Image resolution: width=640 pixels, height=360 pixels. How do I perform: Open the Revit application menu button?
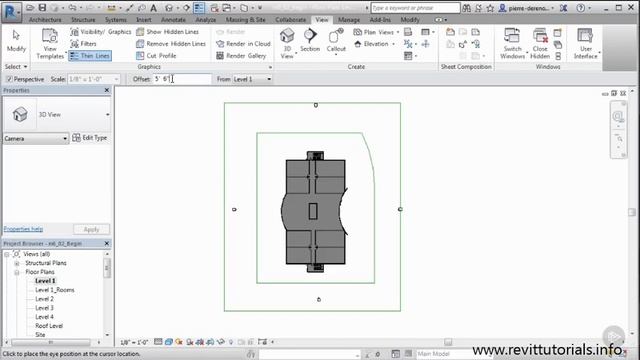(12, 12)
